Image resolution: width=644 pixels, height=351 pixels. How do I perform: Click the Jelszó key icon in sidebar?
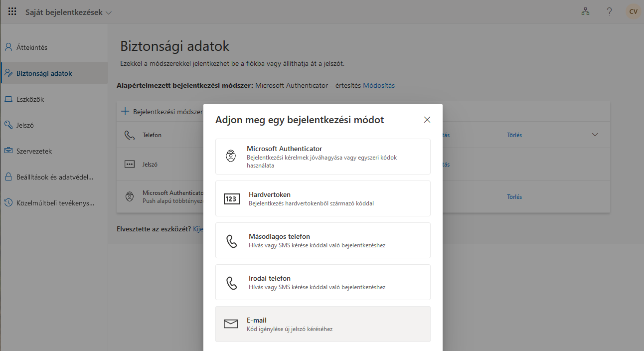tap(8, 125)
